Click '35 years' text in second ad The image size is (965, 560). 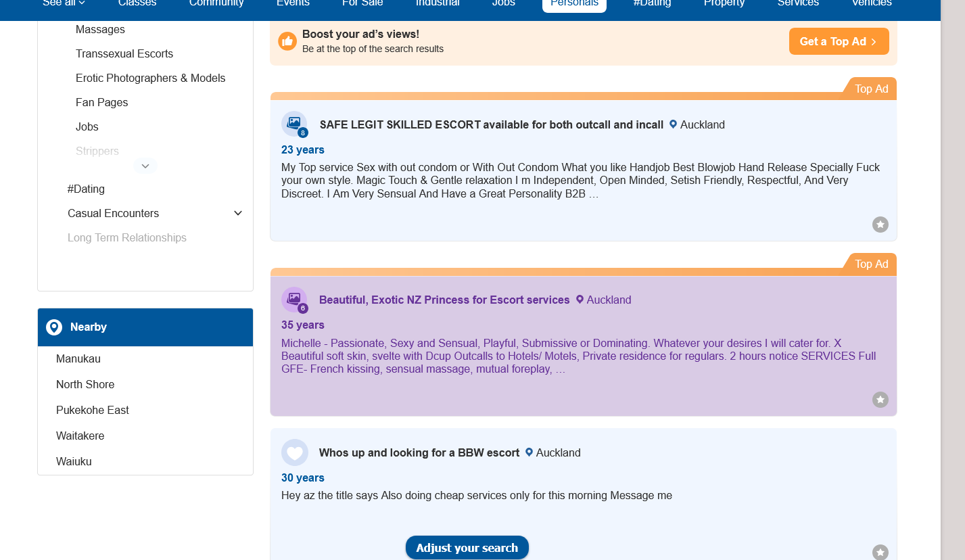coord(303,325)
